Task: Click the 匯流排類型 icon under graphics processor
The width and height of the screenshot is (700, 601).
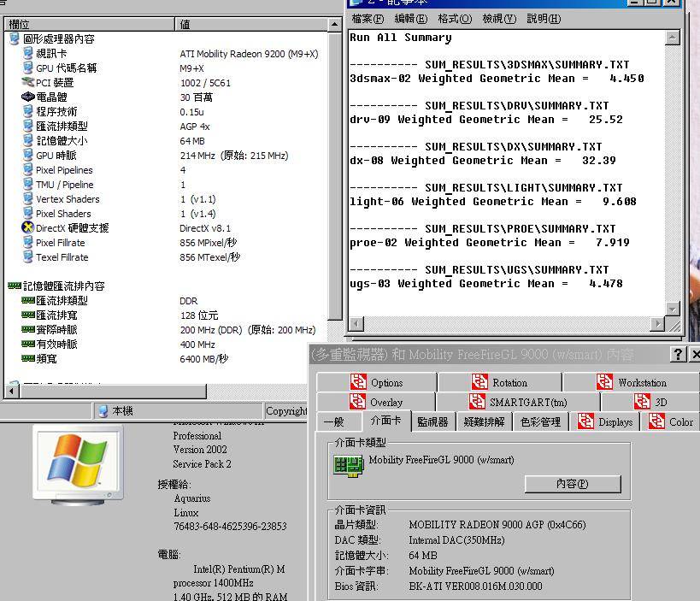Action: click(x=28, y=126)
